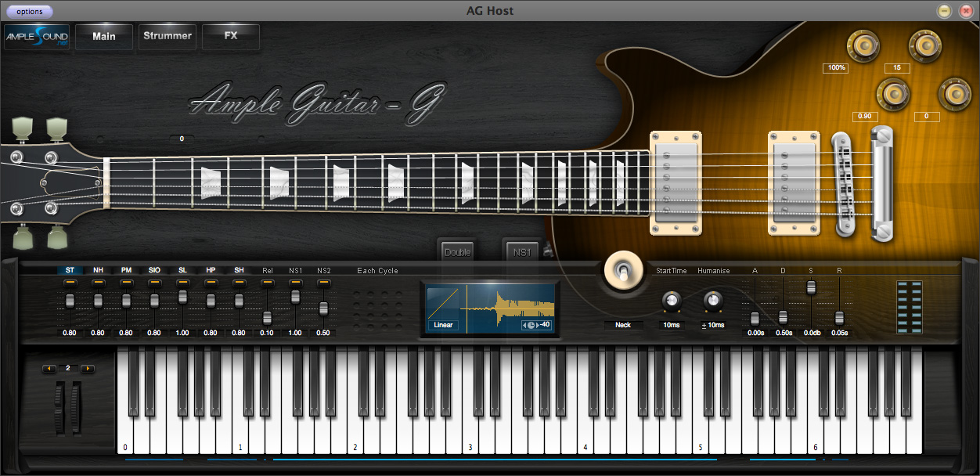
Task: Click the clock icon in waveform display
Action: tap(531, 325)
